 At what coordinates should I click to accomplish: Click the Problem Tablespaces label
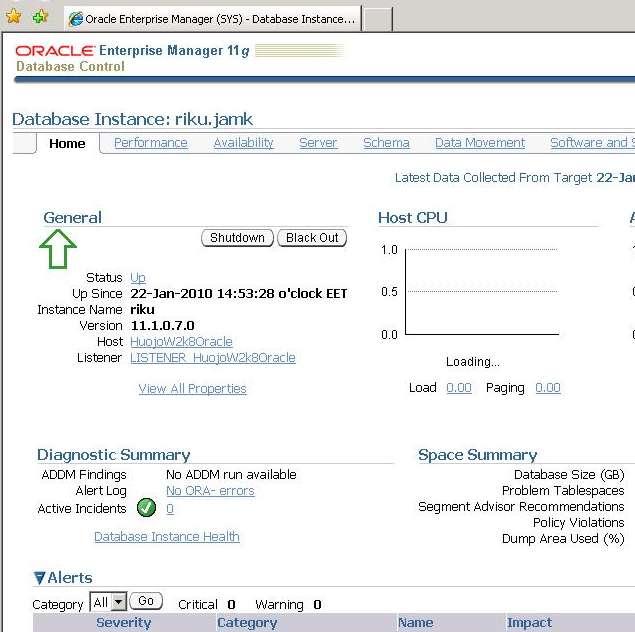(563, 491)
